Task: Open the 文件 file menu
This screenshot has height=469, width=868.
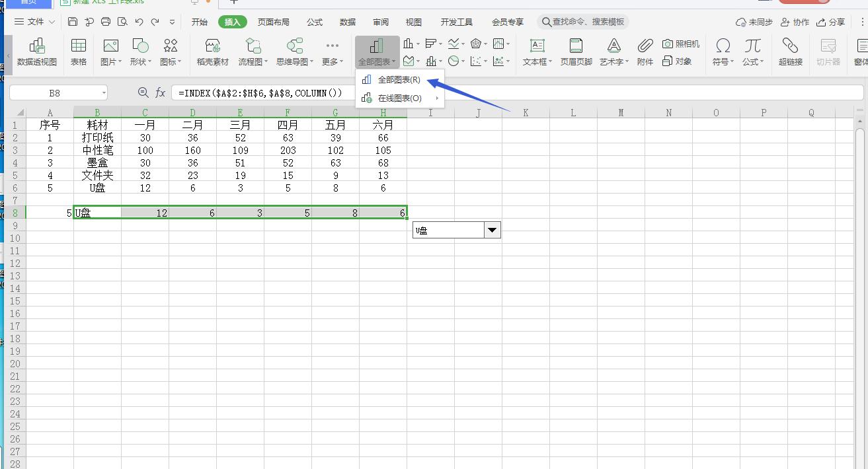Action: (x=35, y=22)
